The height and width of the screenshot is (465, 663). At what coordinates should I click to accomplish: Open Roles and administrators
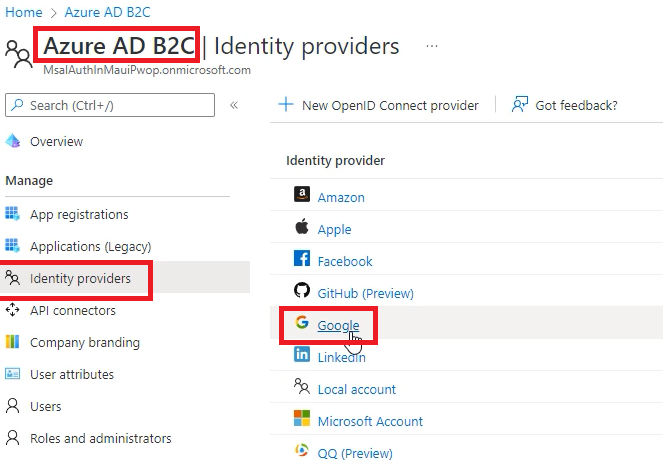coord(101,438)
